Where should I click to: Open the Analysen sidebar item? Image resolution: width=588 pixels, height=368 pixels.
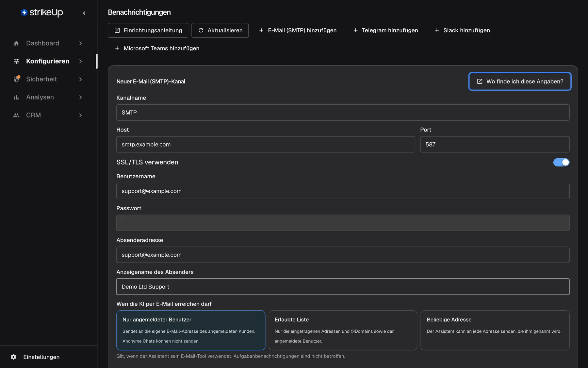(48, 97)
